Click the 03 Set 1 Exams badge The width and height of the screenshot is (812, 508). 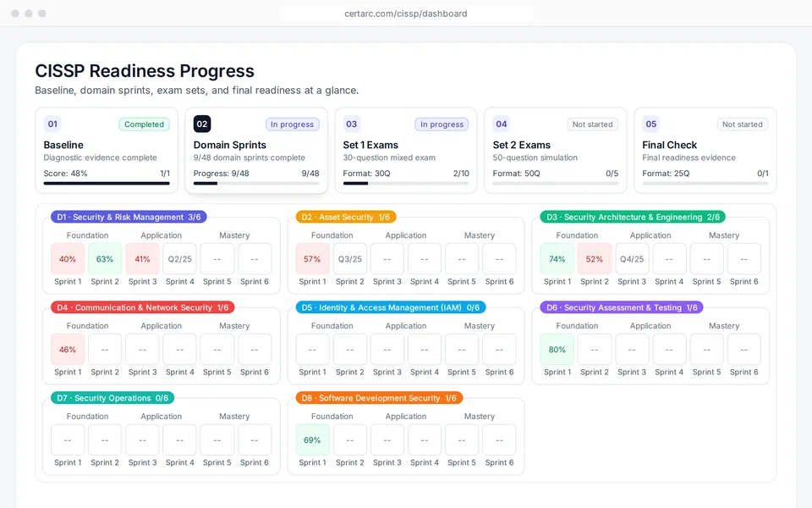[x=352, y=124]
